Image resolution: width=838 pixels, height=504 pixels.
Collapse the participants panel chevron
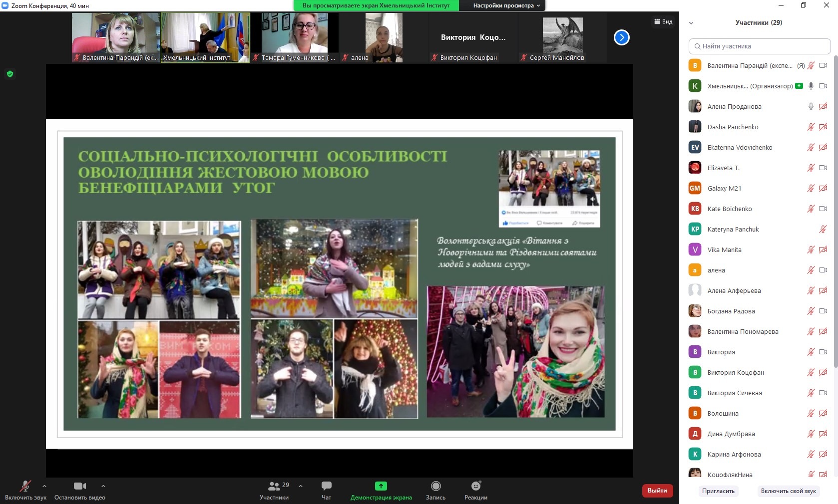tap(691, 23)
